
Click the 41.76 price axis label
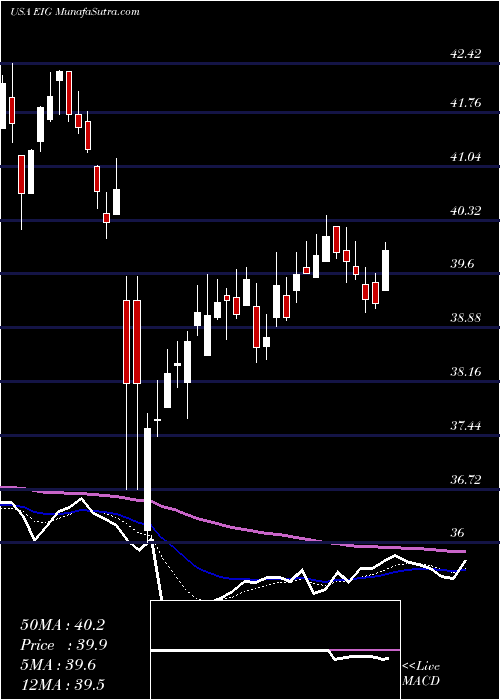(x=466, y=103)
